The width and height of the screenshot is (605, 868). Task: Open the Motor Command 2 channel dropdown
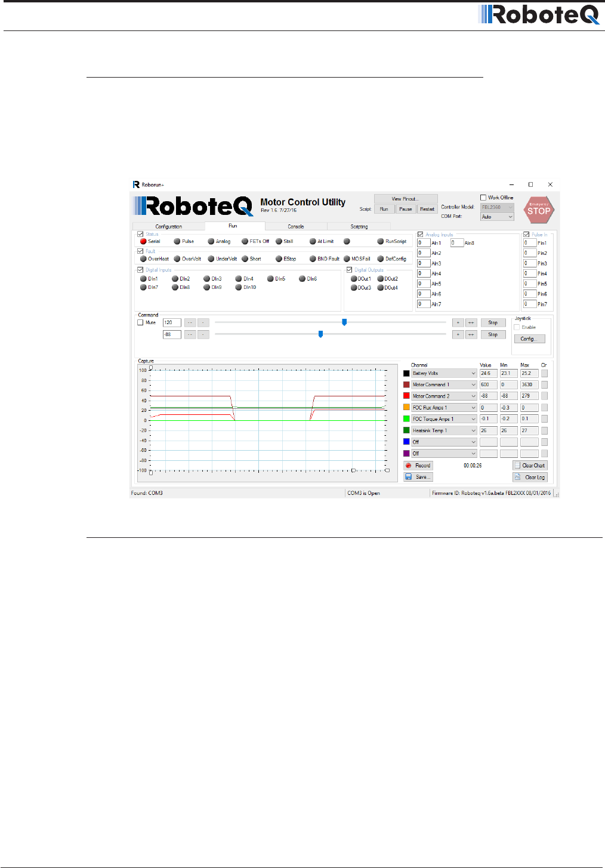click(x=444, y=396)
